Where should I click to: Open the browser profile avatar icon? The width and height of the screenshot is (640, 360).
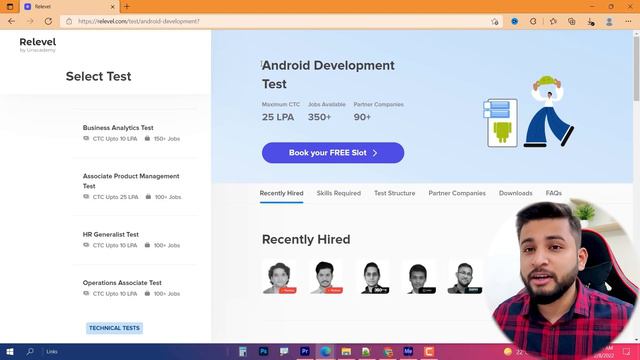click(x=609, y=22)
